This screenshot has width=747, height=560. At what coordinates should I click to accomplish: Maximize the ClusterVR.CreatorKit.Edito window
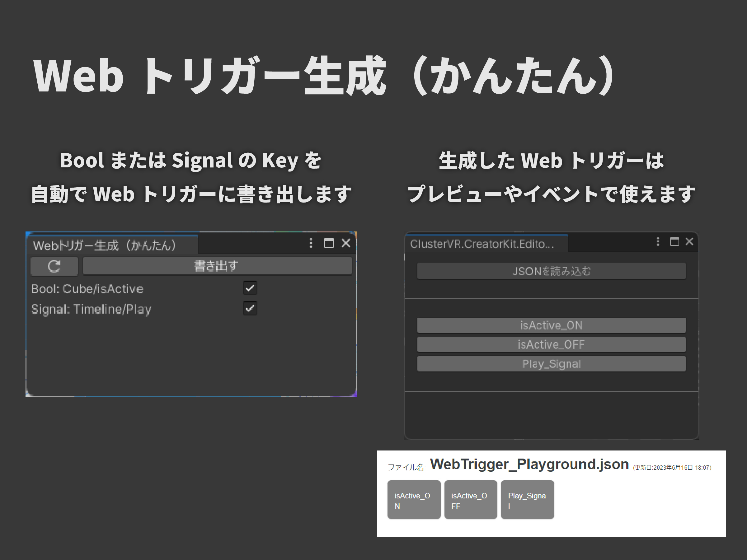click(x=674, y=242)
